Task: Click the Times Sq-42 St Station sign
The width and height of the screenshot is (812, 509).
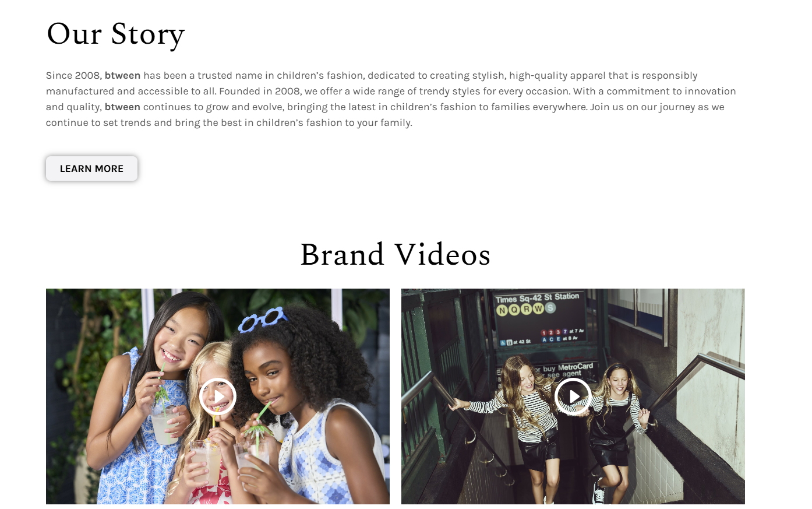Action: click(x=537, y=297)
